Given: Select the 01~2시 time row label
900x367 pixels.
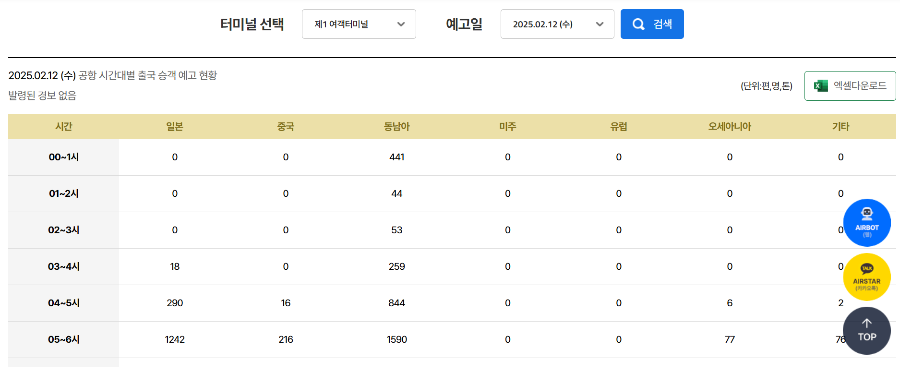Looking at the screenshot, I should [x=64, y=194].
